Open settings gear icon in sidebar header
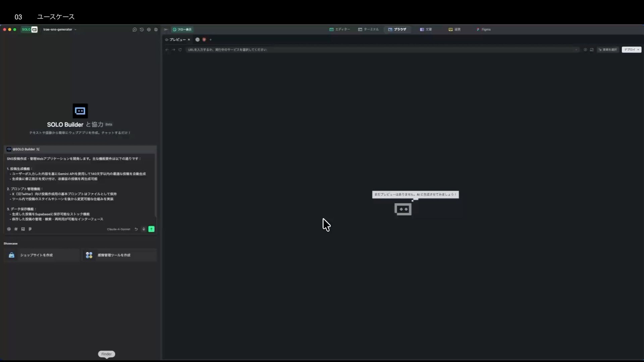The width and height of the screenshot is (644, 362). point(149,29)
